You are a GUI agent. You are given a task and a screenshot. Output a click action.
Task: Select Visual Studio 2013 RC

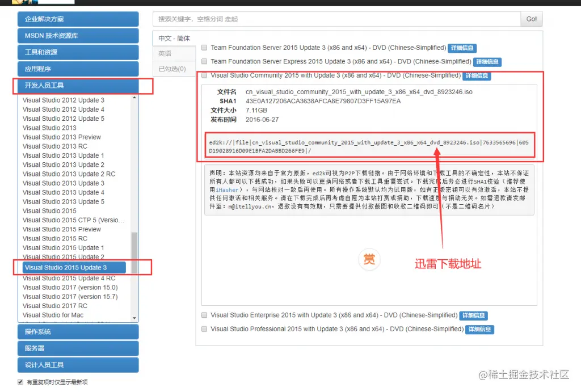click(55, 146)
